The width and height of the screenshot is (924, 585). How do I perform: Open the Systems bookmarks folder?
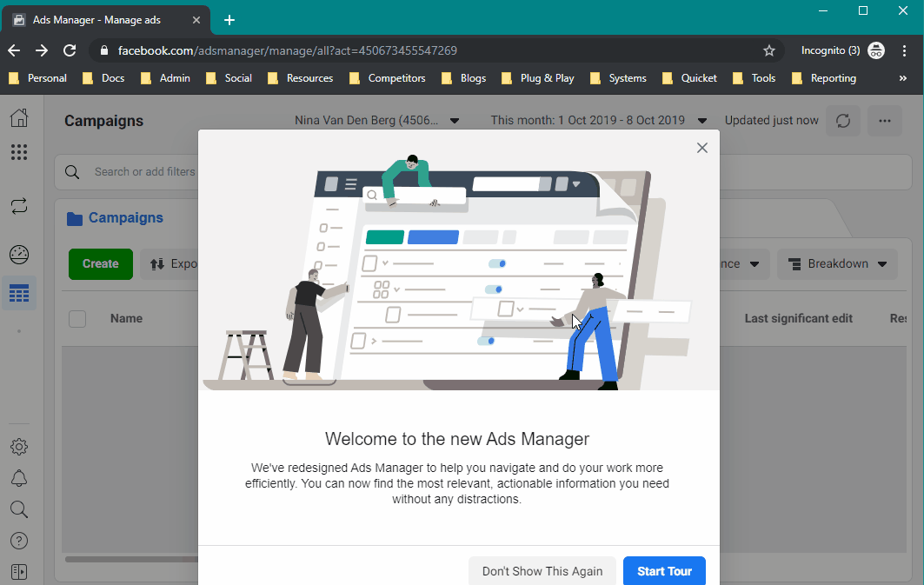click(x=618, y=78)
